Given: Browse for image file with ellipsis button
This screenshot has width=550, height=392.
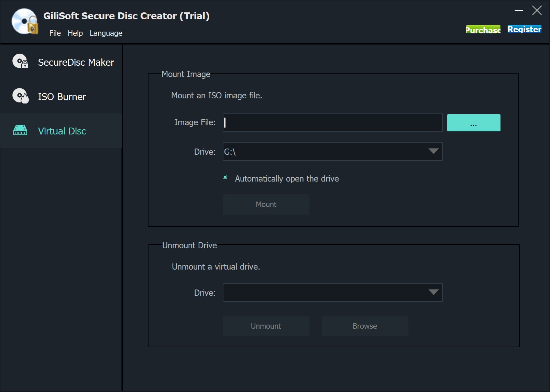Looking at the screenshot, I should click(x=473, y=123).
